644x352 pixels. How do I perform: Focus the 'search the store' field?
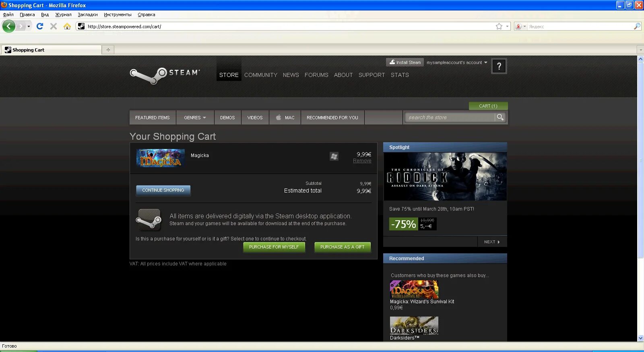[x=450, y=117]
